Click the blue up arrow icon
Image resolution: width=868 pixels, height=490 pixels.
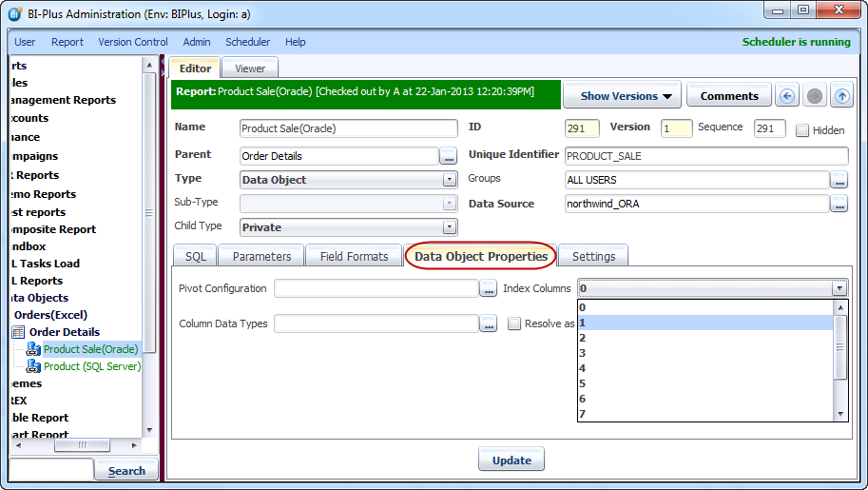coord(841,96)
